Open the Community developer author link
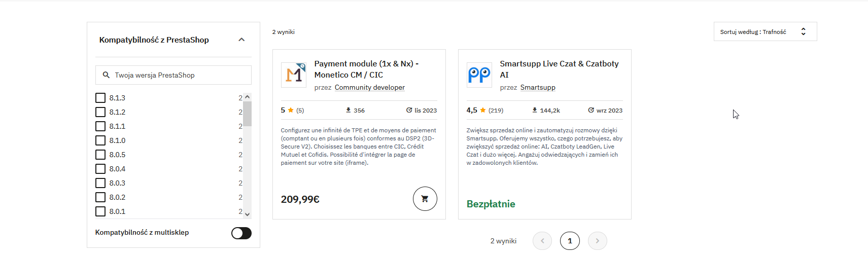This screenshot has height=255, width=868. pos(369,88)
